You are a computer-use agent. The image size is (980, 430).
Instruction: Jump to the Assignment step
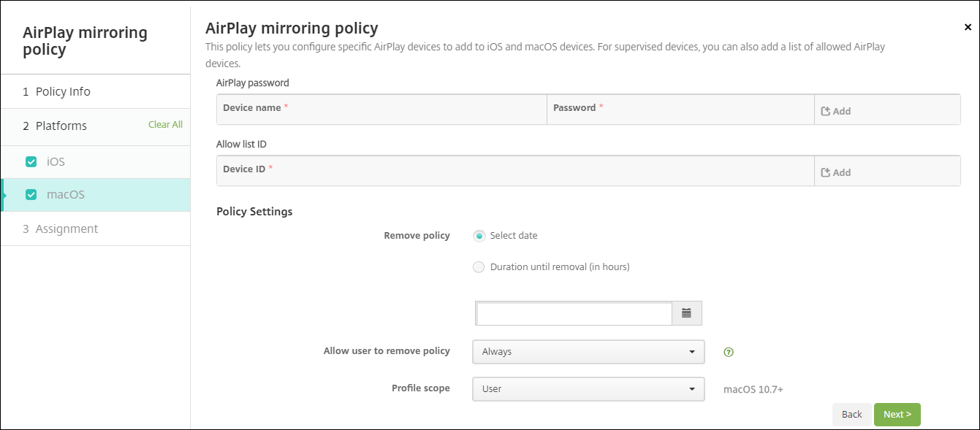pos(67,229)
